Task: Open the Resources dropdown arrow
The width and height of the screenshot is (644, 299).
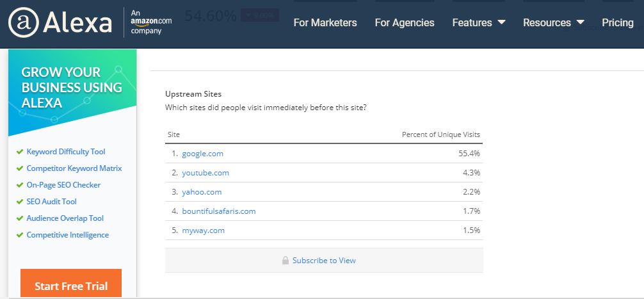Action: tap(580, 22)
